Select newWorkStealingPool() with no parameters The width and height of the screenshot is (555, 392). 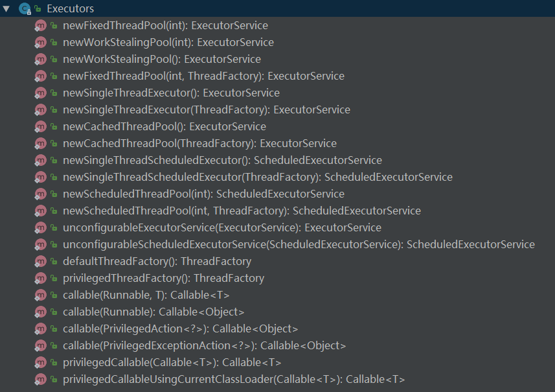(x=162, y=59)
